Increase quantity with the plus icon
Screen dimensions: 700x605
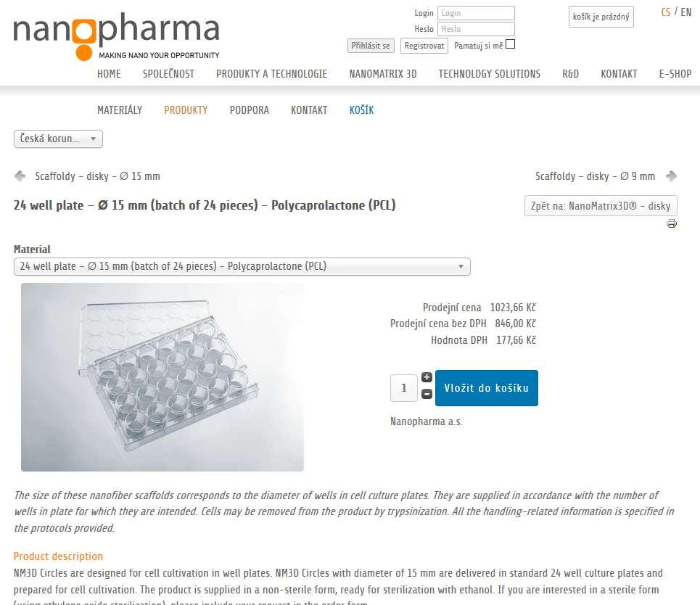click(x=427, y=377)
